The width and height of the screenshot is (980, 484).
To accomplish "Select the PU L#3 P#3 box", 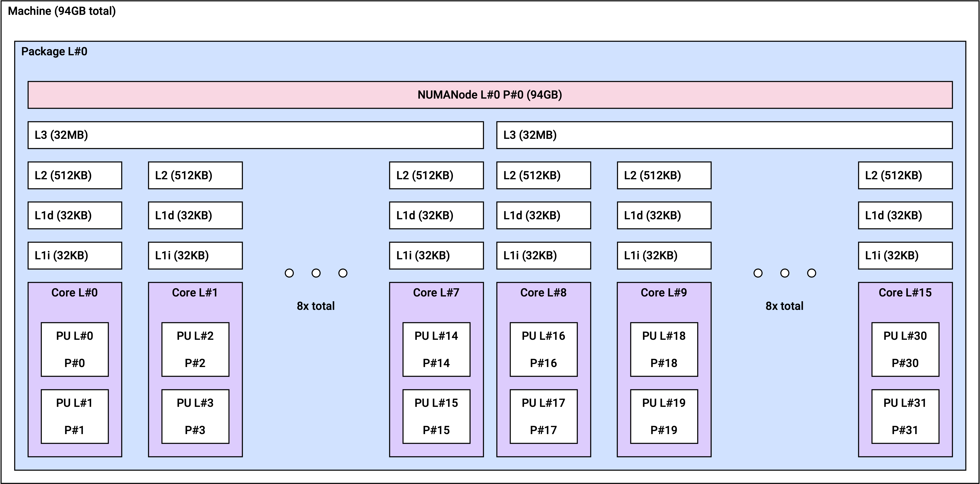I will 195,417.
